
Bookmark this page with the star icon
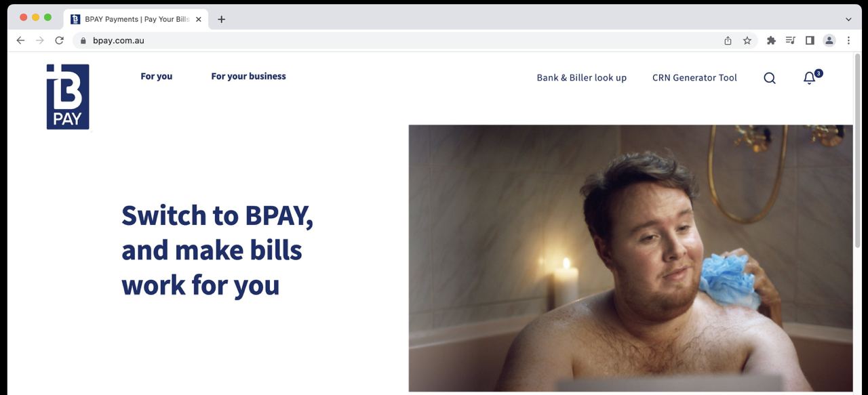pos(747,41)
